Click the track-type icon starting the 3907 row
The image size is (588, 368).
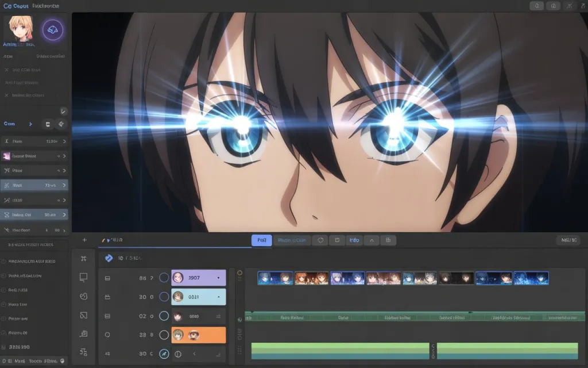tap(107, 278)
